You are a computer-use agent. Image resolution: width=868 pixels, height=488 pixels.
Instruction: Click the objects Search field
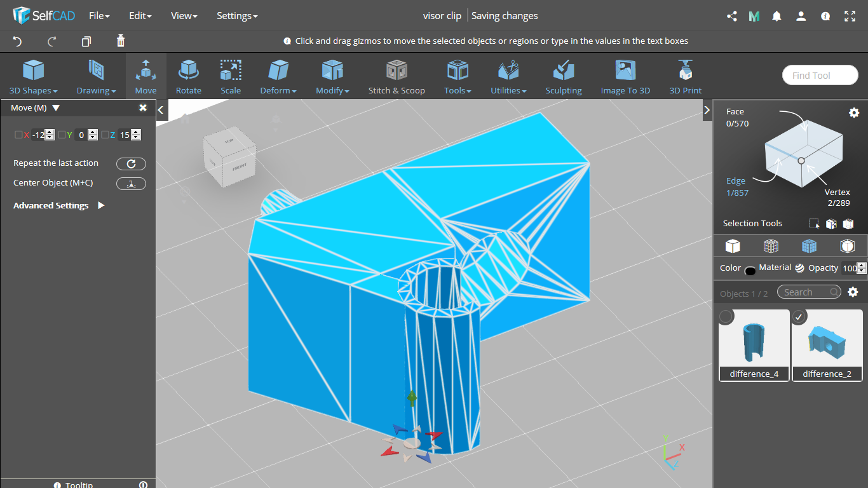tap(808, 292)
